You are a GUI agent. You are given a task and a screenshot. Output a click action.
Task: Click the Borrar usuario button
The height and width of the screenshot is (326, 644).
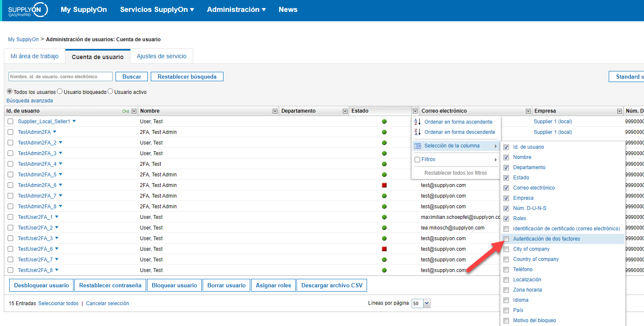point(226,285)
